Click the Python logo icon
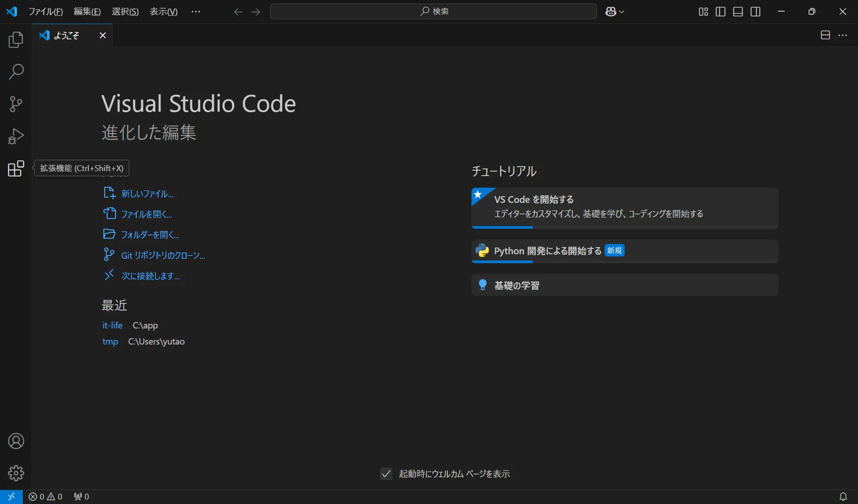 [482, 251]
